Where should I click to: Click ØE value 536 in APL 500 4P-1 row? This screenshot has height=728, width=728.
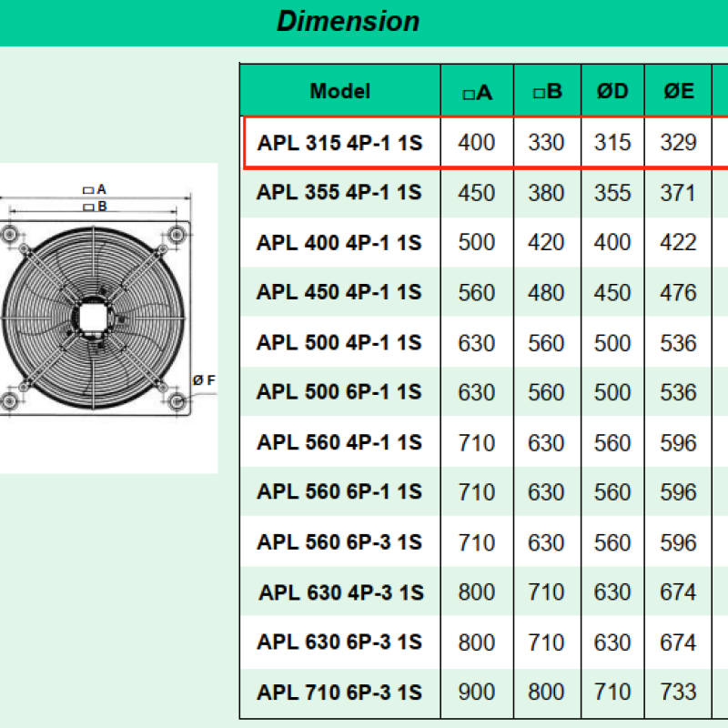pyautogui.click(x=678, y=343)
